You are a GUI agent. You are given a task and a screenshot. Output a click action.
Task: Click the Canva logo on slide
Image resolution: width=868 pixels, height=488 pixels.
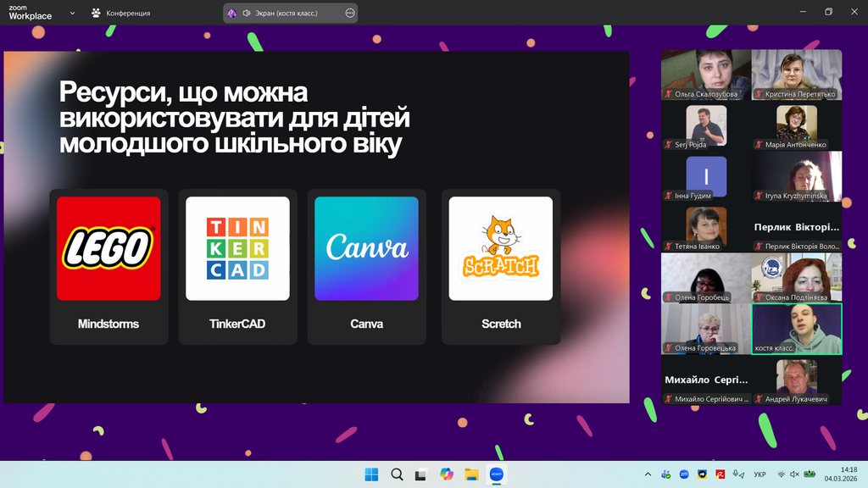(366, 248)
